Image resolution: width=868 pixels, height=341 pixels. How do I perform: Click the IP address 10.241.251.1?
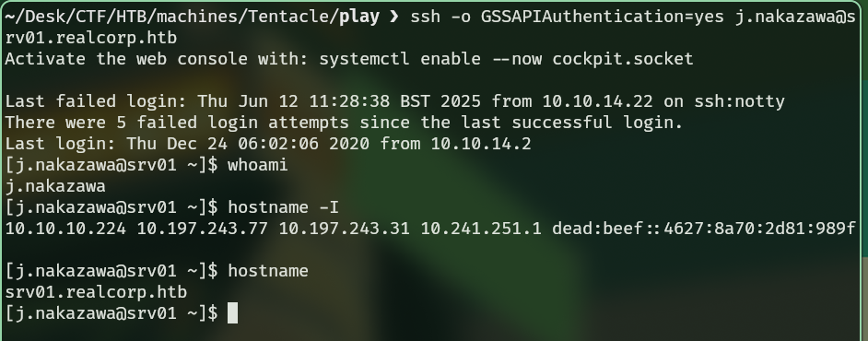coord(481,228)
